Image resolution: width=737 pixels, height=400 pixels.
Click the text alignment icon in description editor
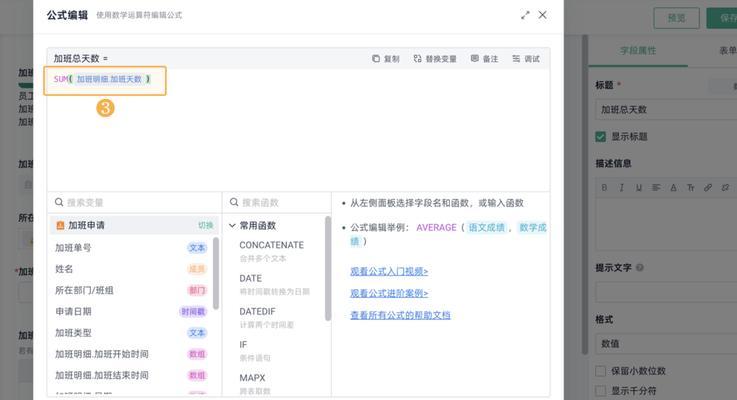656,188
